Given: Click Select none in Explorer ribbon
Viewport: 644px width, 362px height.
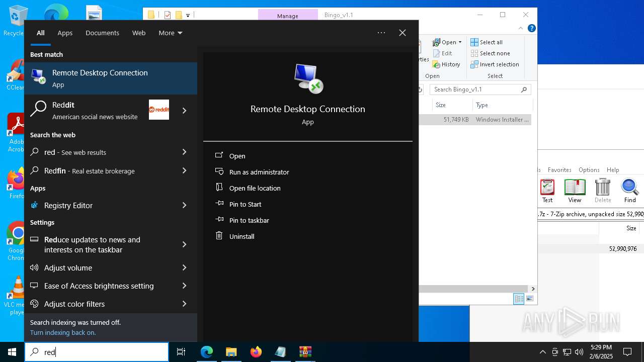Looking at the screenshot, I should click(x=490, y=53).
